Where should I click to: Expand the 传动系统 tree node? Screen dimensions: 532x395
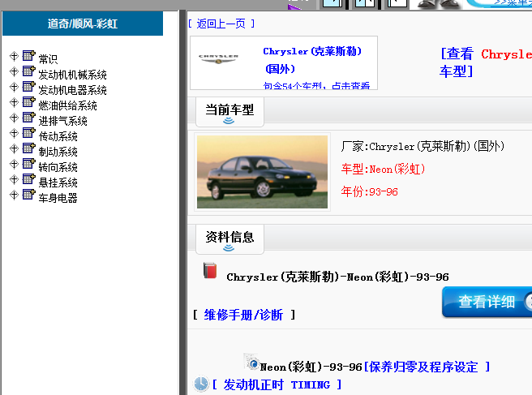coord(14,133)
